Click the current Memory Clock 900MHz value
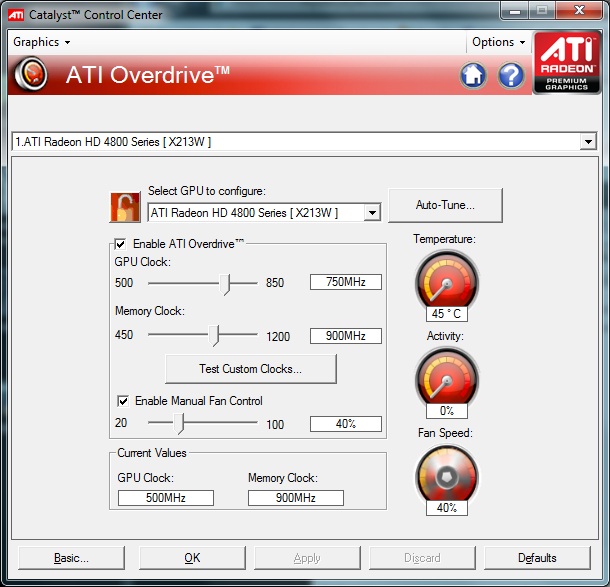 point(296,498)
